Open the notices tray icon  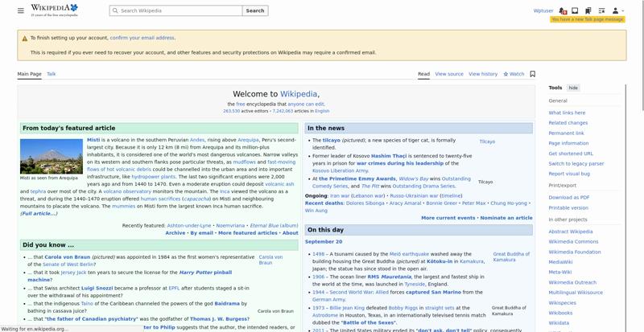(x=575, y=10)
